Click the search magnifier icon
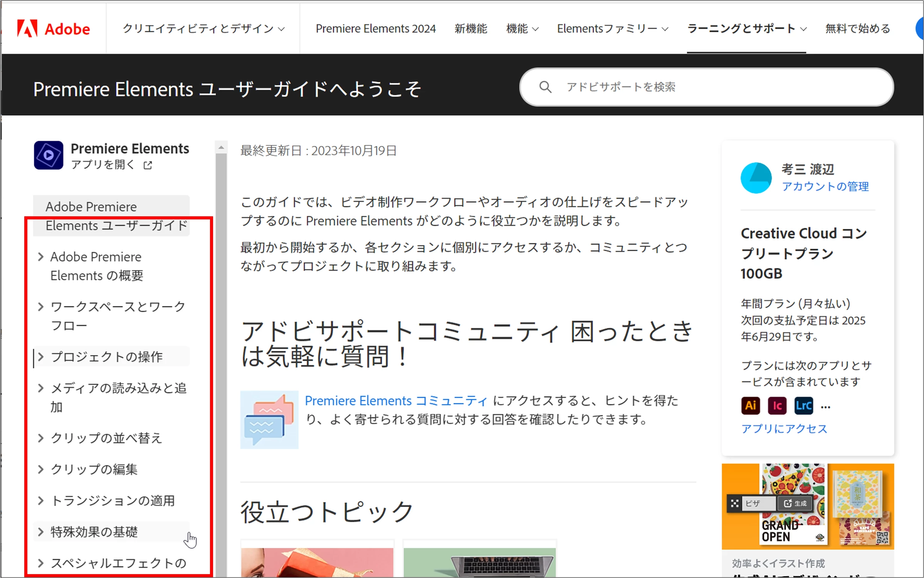This screenshot has height=578, width=924. click(x=545, y=87)
